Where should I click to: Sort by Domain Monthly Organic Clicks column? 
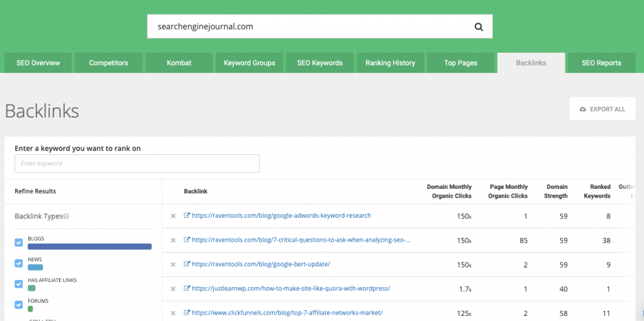[x=449, y=191]
